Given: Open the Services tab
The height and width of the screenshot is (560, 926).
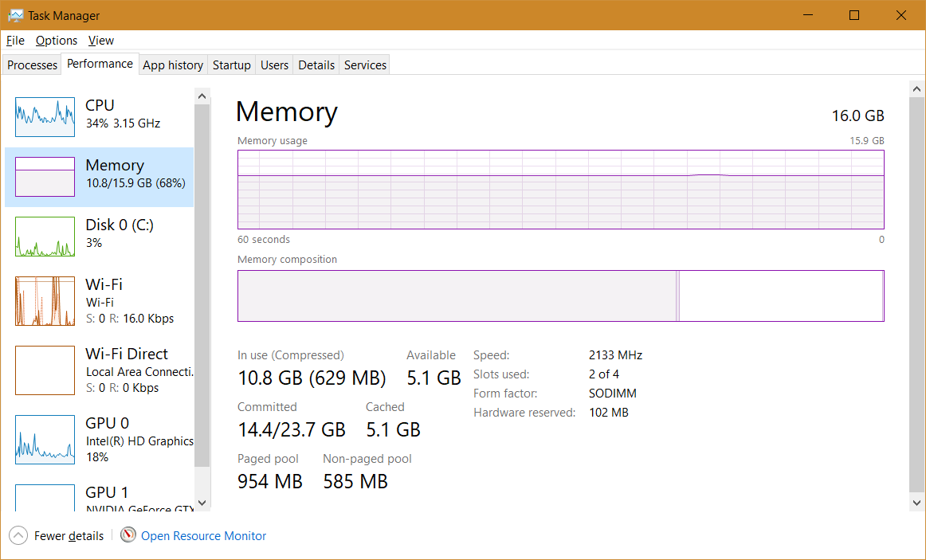Looking at the screenshot, I should (x=365, y=65).
